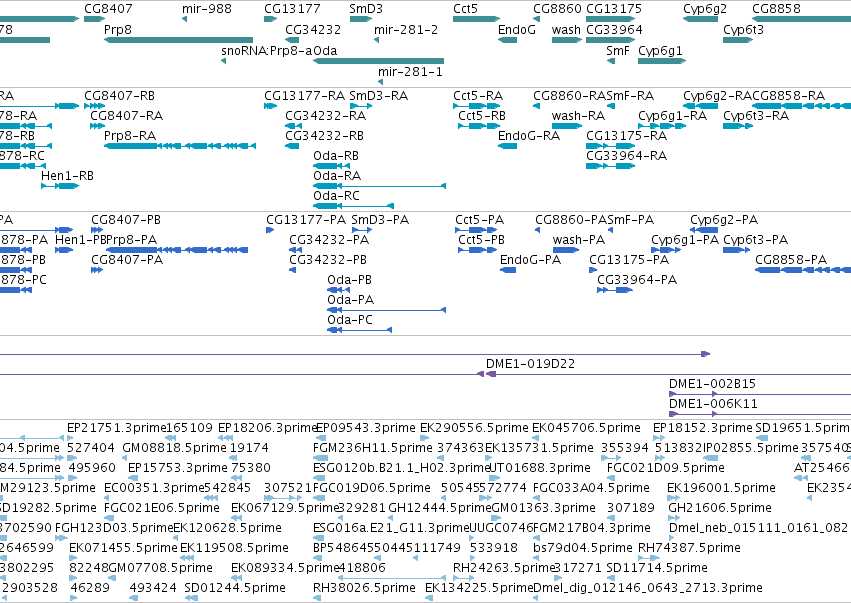Select the CG33964 gene label
The height and width of the screenshot is (603, 851).
click(x=614, y=29)
